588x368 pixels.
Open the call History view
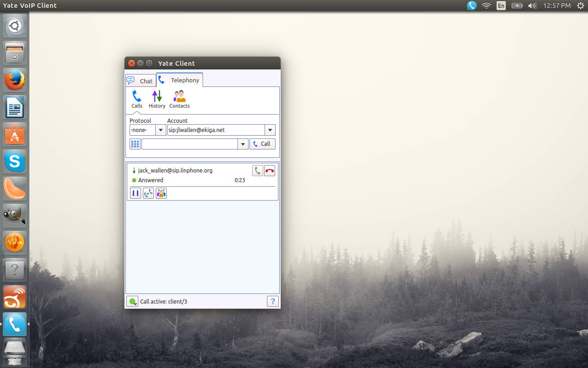click(157, 99)
